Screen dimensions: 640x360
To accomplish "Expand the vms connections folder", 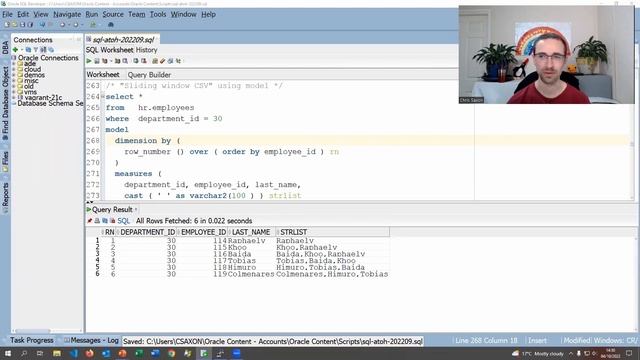I will (x=14, y=92).
